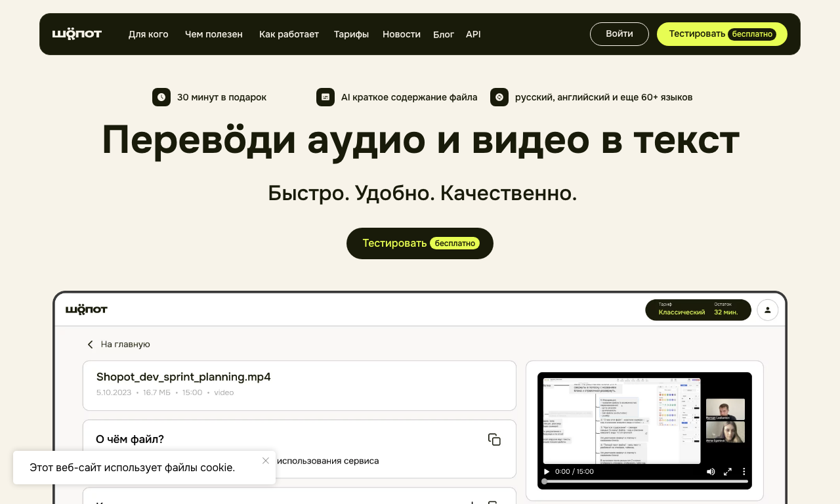Click the globe icon beside языков text
Image resolution: width=840 pixels, height=504 pixels.
click(499, 97)
